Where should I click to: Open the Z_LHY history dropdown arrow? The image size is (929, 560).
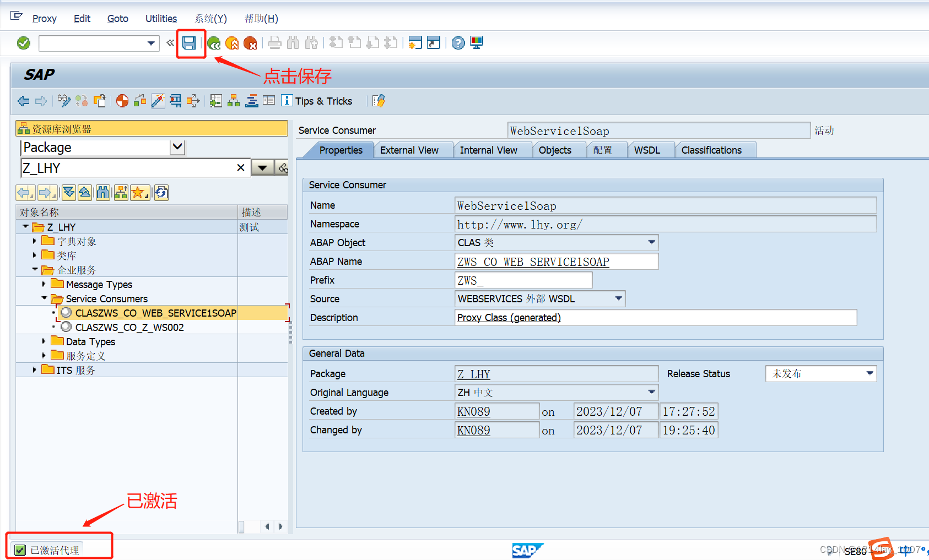263,168
